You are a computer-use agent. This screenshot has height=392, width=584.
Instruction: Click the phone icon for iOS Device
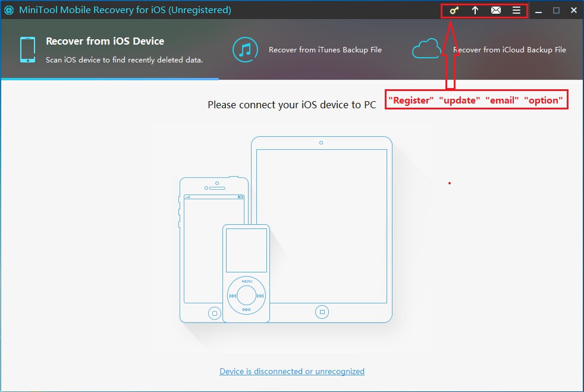pyautogui.click(x=28, y=49)
